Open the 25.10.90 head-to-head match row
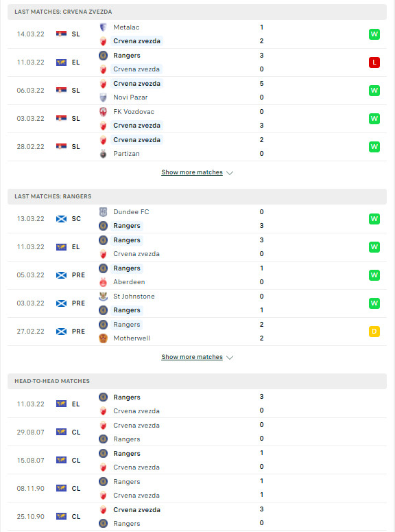The image size is (395, 532). tap(197, 516)
